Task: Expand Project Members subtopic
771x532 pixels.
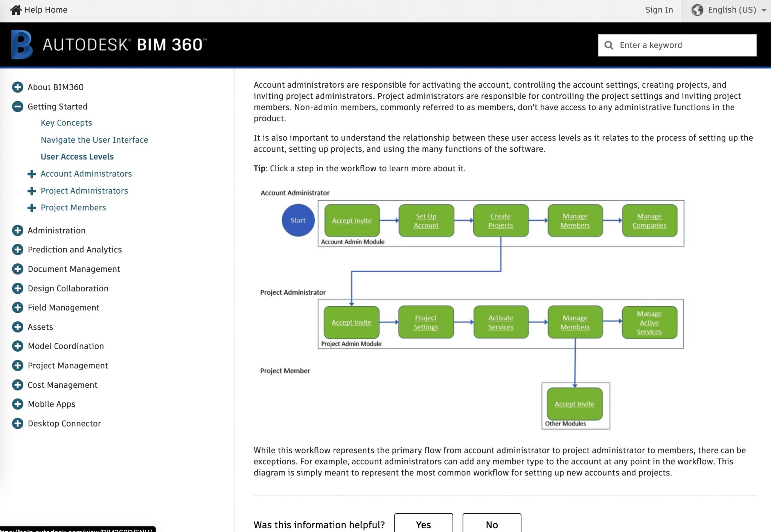Action: (x=32, y=208)
